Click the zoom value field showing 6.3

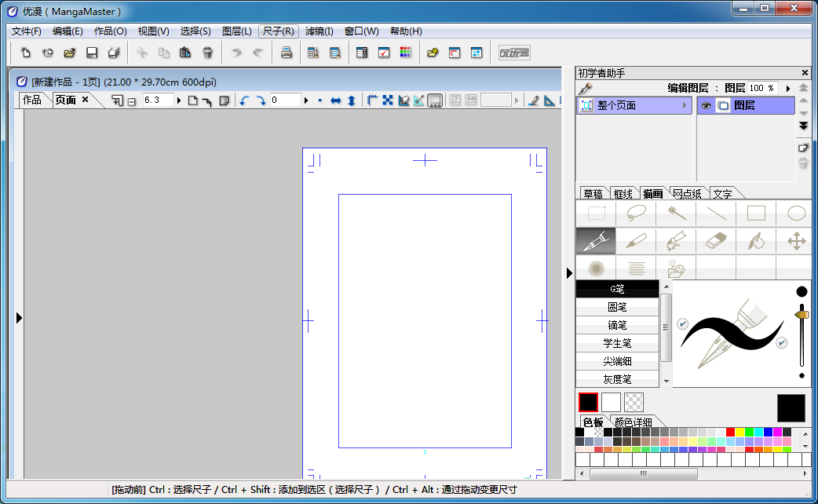point(158,100)
